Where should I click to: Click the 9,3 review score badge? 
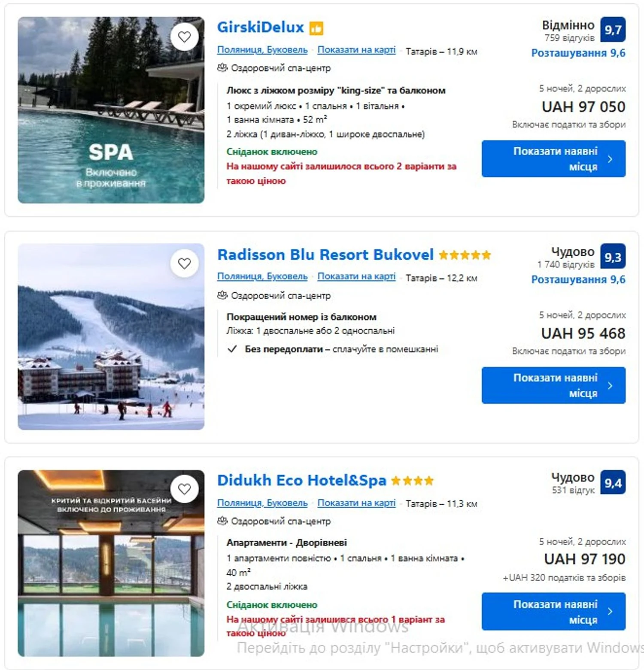click(613, 257)
